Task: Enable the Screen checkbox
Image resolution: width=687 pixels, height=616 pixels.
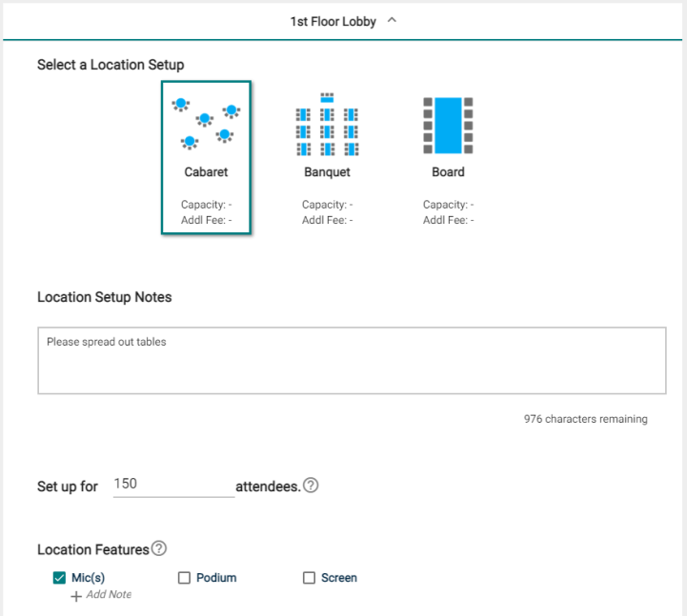Action: (x=309, y=578)
